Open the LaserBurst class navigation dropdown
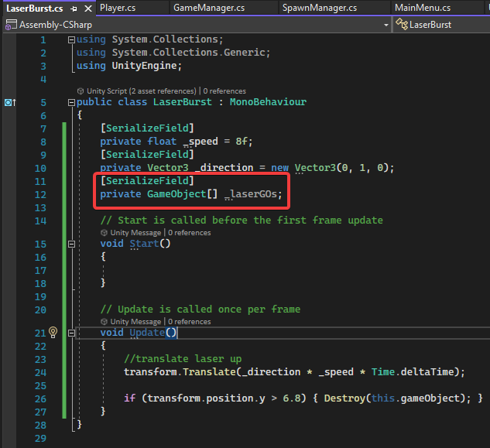The height and width of the screenshot is (448, 490). click(441, 25)
